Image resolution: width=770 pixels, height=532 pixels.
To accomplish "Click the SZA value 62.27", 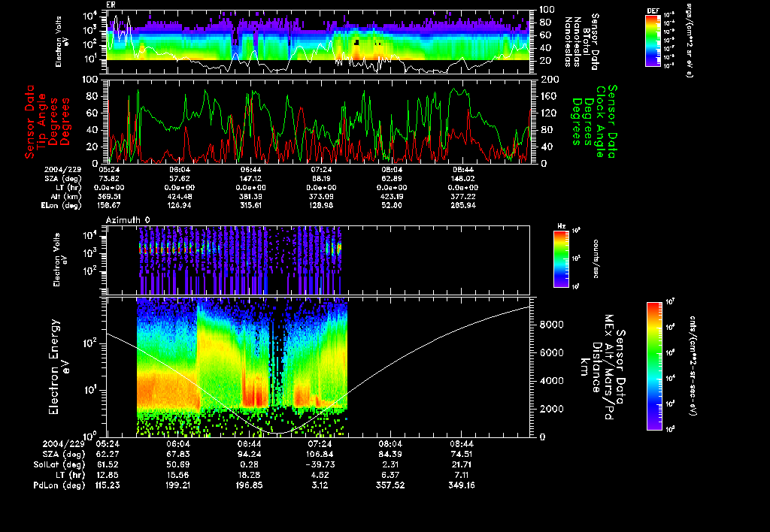I will (x=108, y=455).
